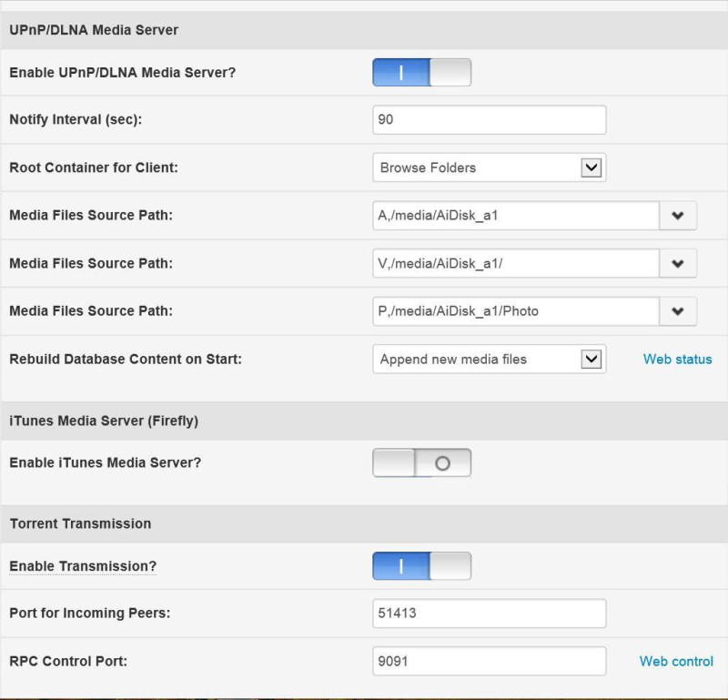Enable the iTunes Media Server switch

[x=421, y=462]
